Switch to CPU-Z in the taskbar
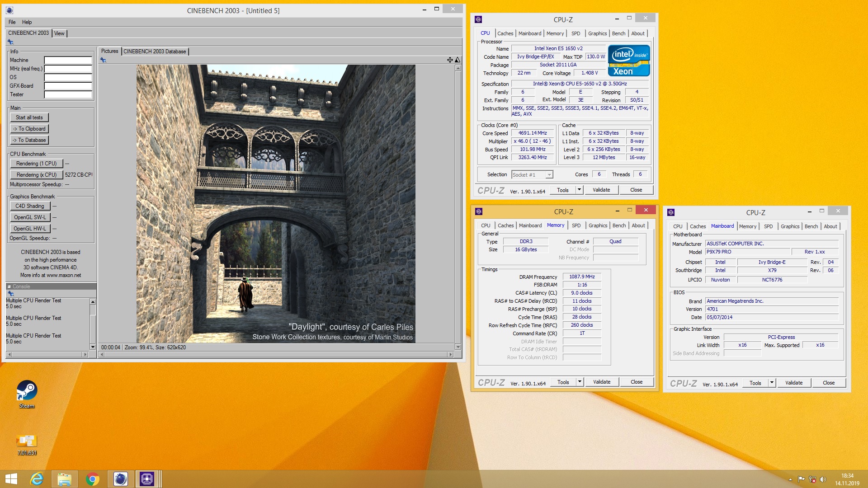Image resolution: width=868 pixels, height=488 pixels. click(x=147, y=479)
